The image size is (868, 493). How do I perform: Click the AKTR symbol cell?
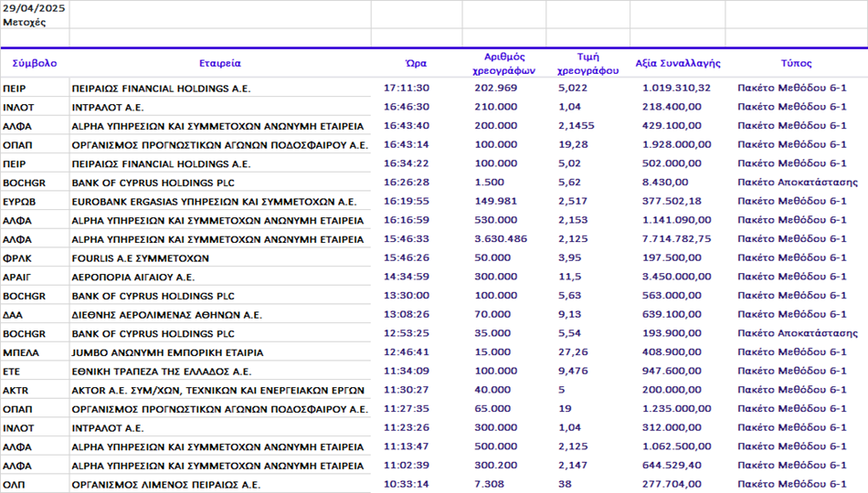16,390
